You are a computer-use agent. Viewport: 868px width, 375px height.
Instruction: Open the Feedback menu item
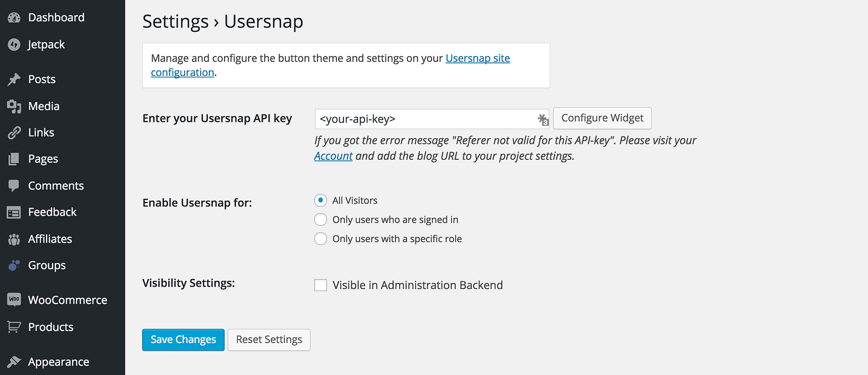click(x=52, y=212)
